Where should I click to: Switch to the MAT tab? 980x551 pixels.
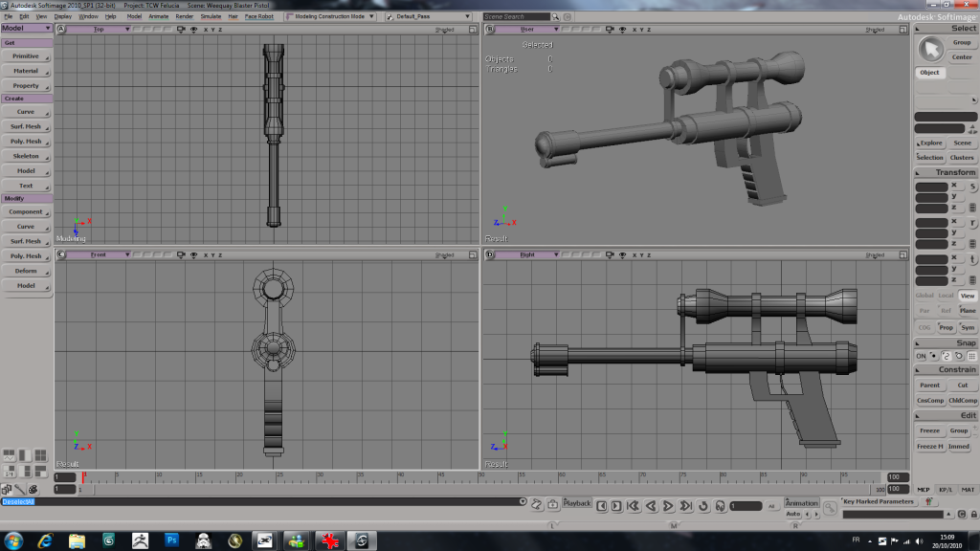[x=968, y=490]
